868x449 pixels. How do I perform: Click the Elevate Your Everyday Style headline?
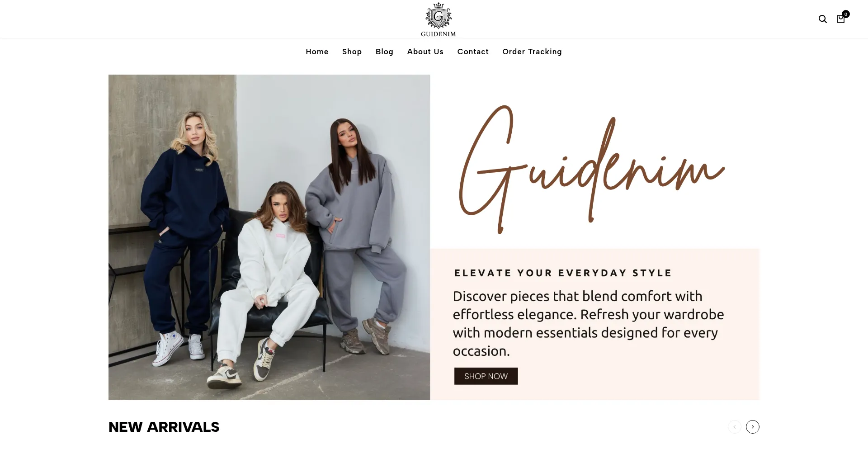point(563,273)
